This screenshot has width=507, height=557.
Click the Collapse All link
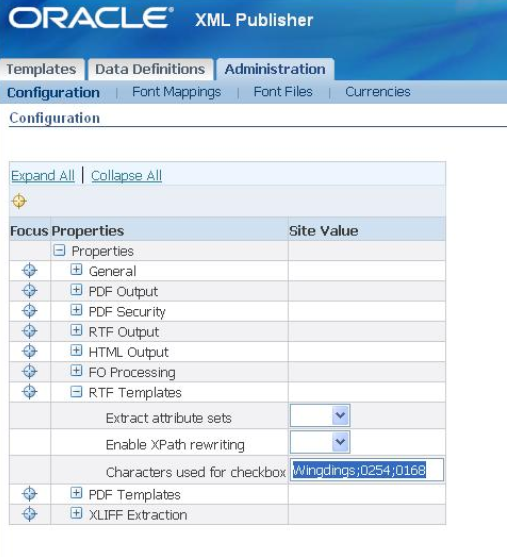[126, 175]
